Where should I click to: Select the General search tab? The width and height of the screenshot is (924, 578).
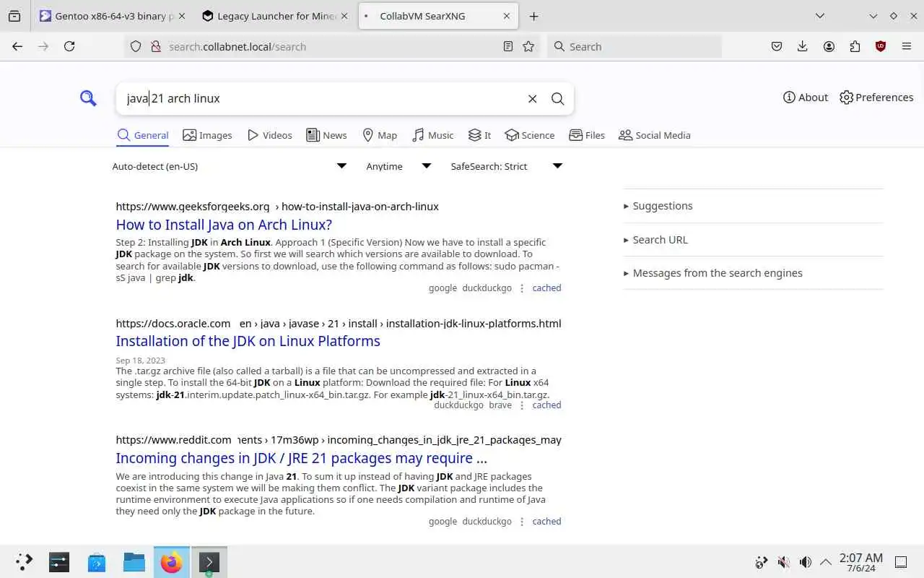(x=143, y=135)
